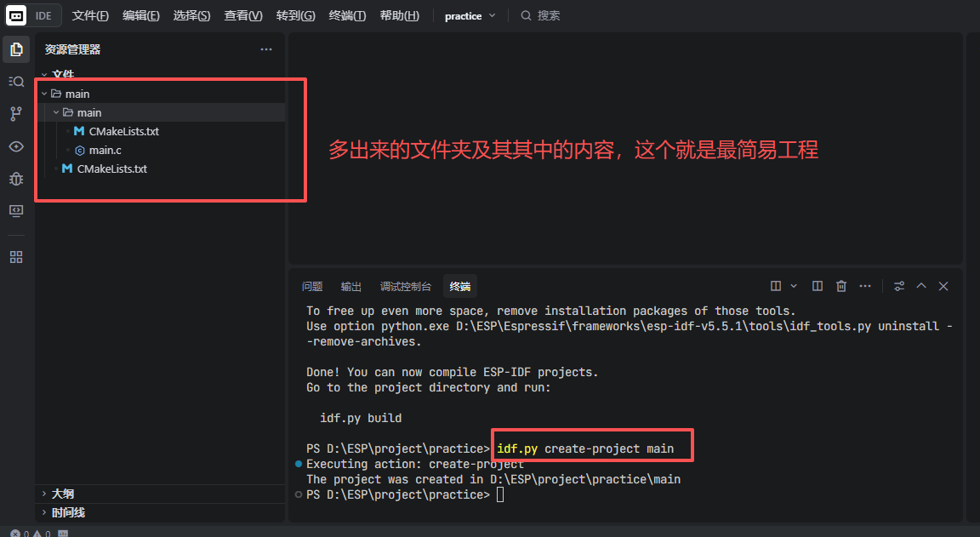Image resolution: width=980 pixels, height=537 pixels.
Task: Click the errors and warnings counter in status bar
Action: click(x=30, y=534)
